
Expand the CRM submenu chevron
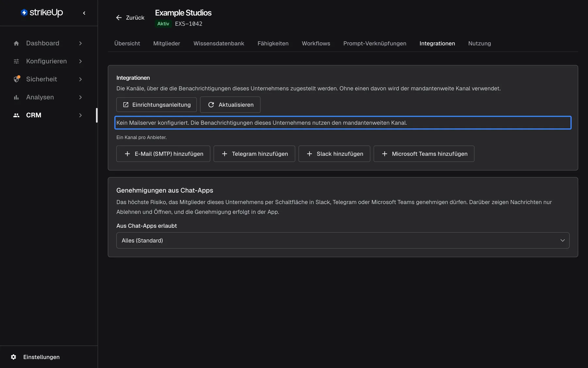[x=80, y=115]
